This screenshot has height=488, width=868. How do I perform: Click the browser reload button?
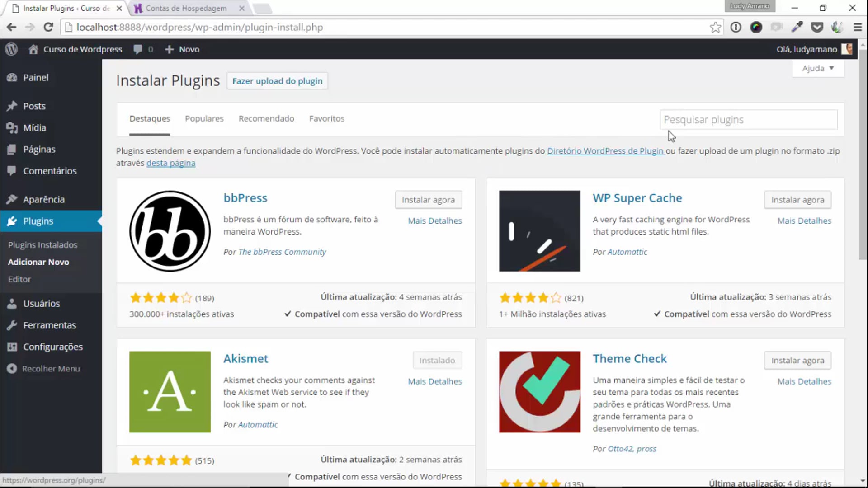(x=48, y=28)
